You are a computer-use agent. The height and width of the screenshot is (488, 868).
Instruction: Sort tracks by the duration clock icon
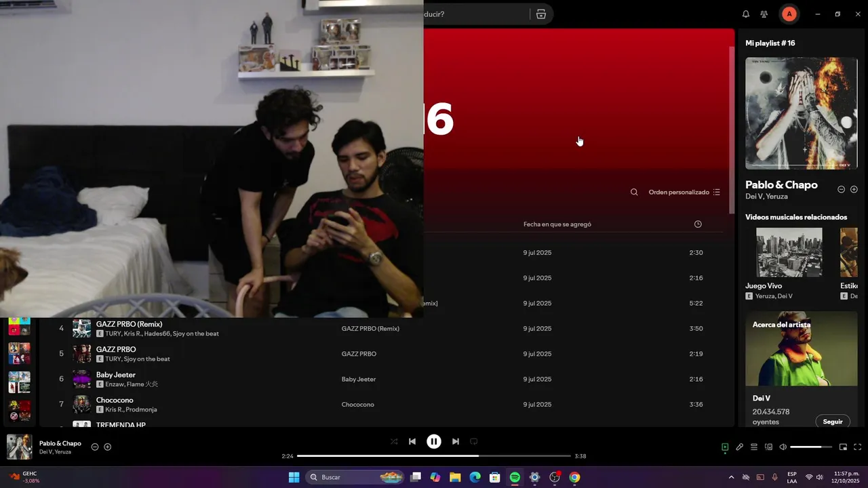coord(698,224)
